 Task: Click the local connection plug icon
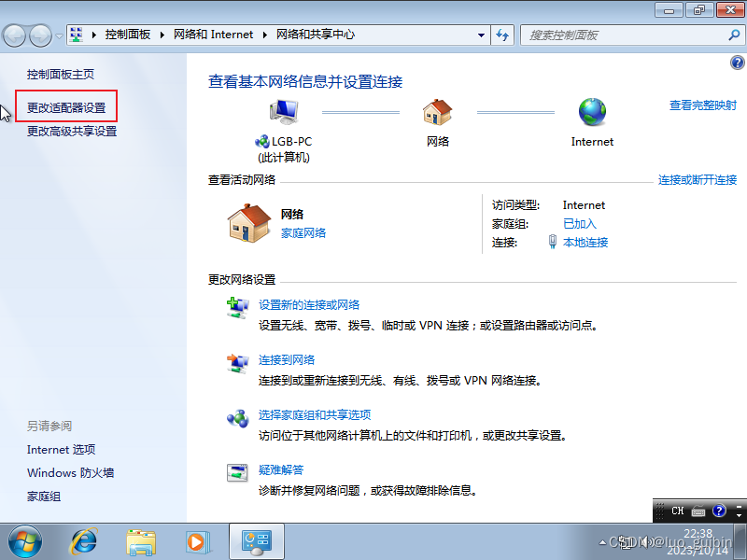coord(553,242)
